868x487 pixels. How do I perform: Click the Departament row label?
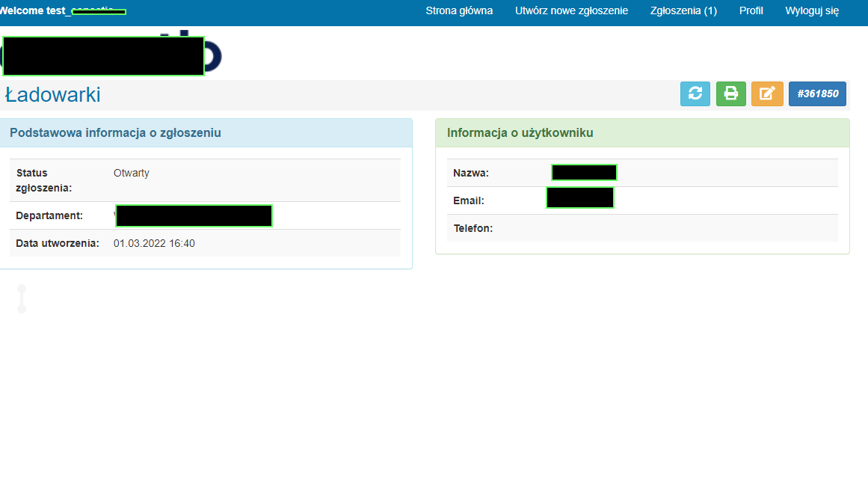point(49,215)
